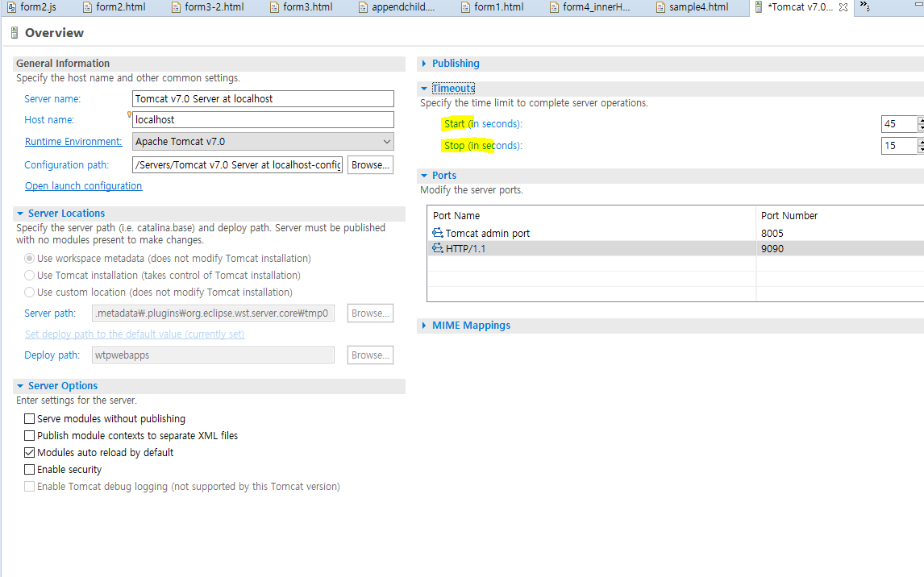Expand the MIME Mappings section
Image resolution: width=924 pixels, height=577 pixels.
point(423,325)
